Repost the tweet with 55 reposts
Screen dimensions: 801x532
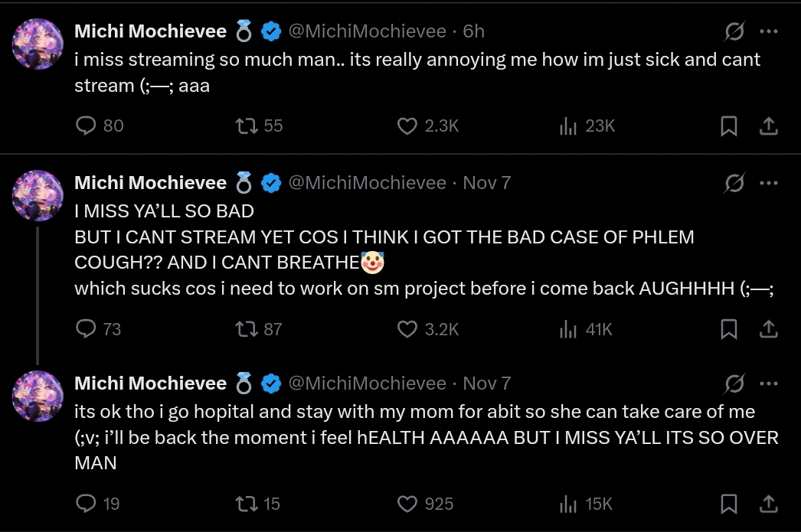[247, 126]
